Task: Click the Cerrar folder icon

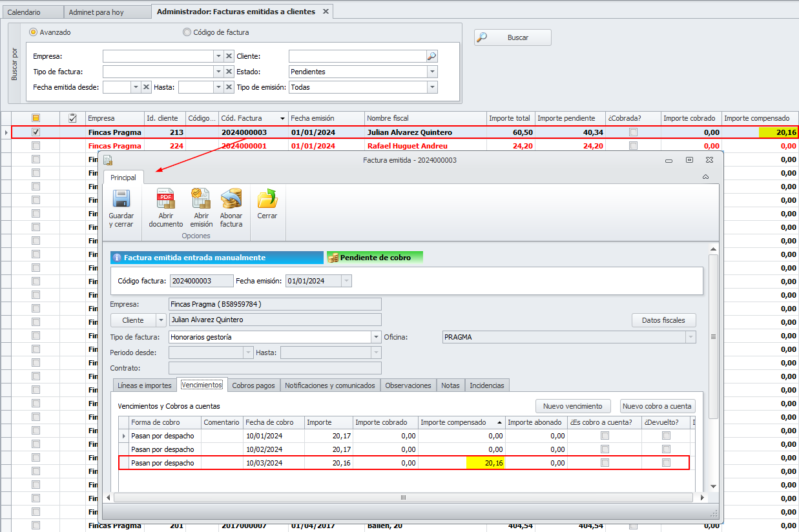Action: click(267, 199)
